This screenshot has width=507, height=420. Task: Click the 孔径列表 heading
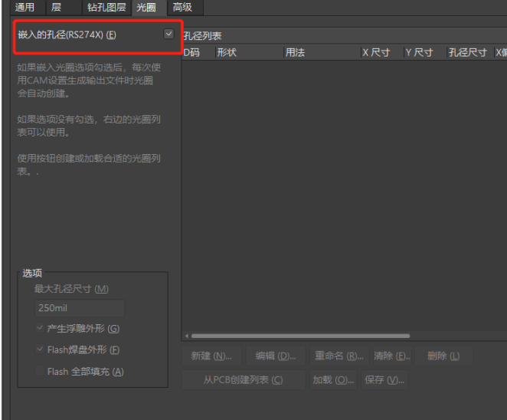click(202, 36)
